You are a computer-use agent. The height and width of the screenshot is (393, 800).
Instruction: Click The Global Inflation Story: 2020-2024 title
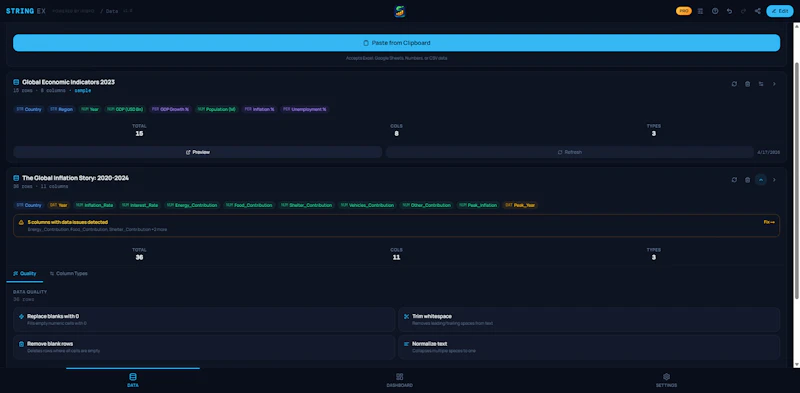[76, 178]
